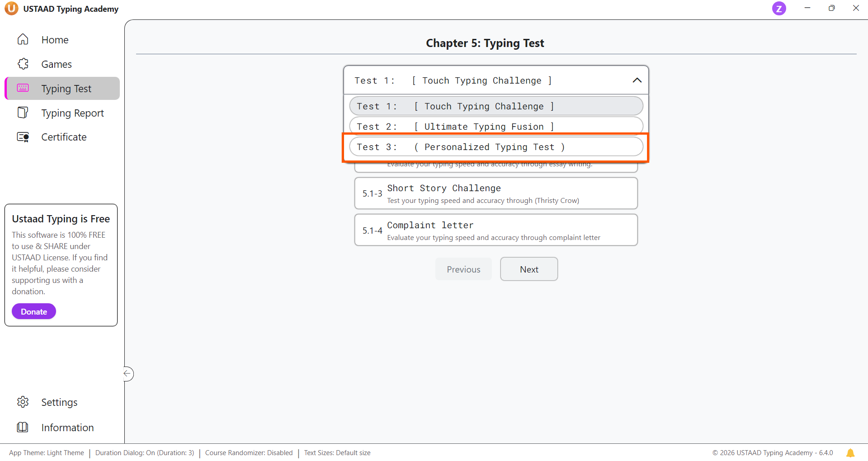The width and height of the screenshot is (868, 461).
Task: Open Games via puzzle piece icon
Action: coord(23,64)
